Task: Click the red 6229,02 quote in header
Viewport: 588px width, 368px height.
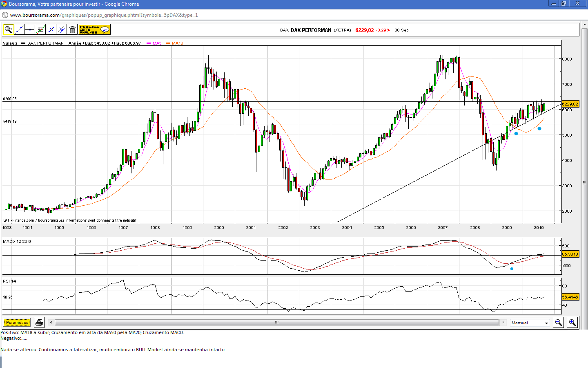Action: click(365, 30)
